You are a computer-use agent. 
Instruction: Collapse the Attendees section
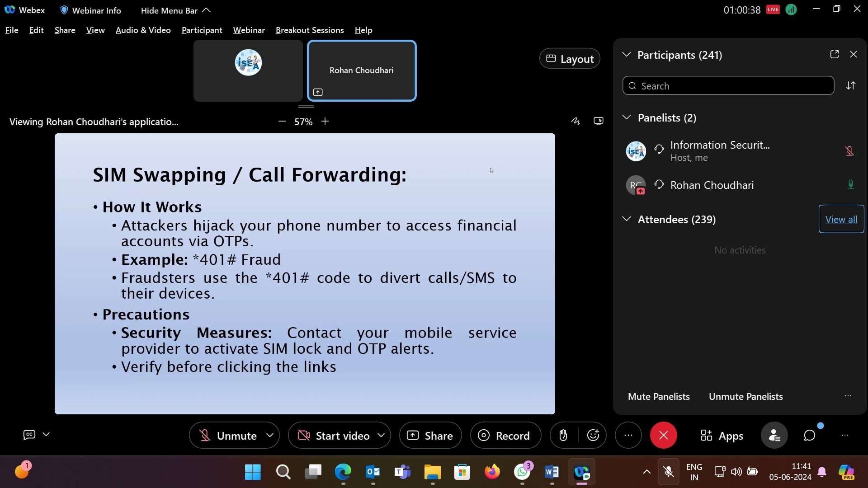(x=627, y=219)
